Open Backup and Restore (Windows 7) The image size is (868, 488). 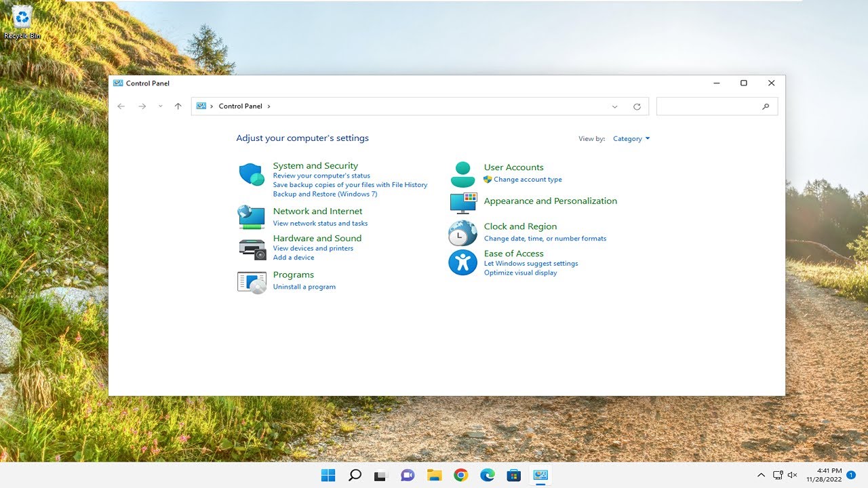pyautogui.click(x=325, y=194)
